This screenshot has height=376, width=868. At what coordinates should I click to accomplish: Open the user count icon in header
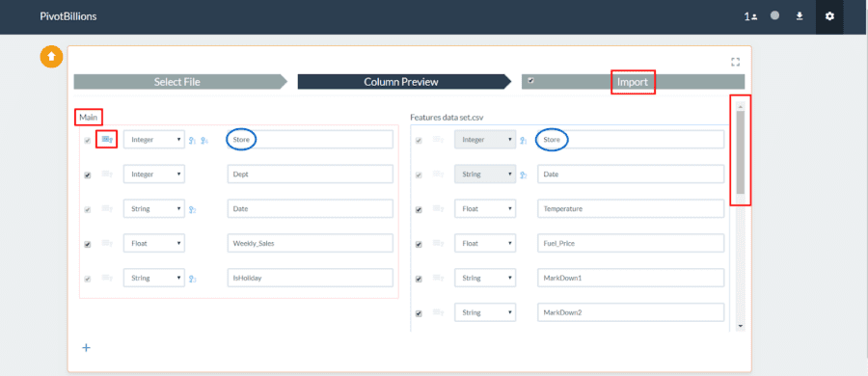tap(750, 16)
